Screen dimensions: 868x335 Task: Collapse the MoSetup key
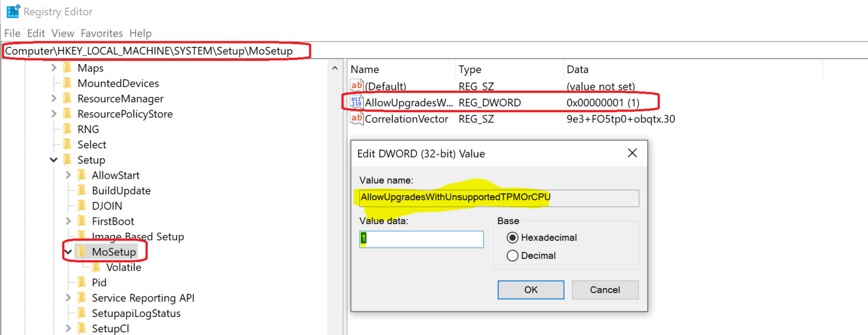[x=68, y=252]
